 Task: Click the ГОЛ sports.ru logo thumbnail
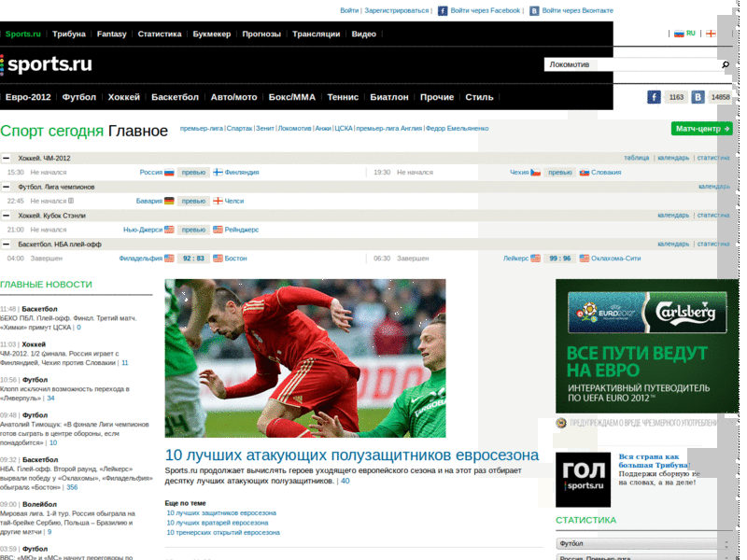point(583,480)
